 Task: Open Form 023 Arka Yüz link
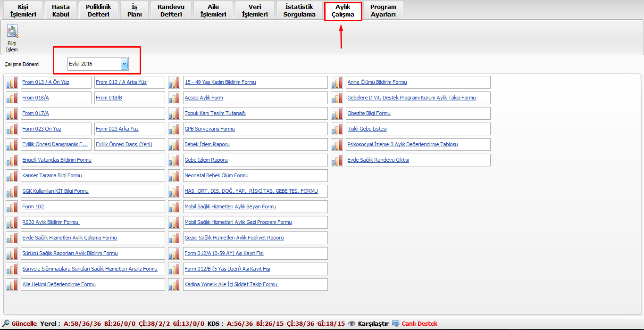pyautogui.click(x=117, y=129)
